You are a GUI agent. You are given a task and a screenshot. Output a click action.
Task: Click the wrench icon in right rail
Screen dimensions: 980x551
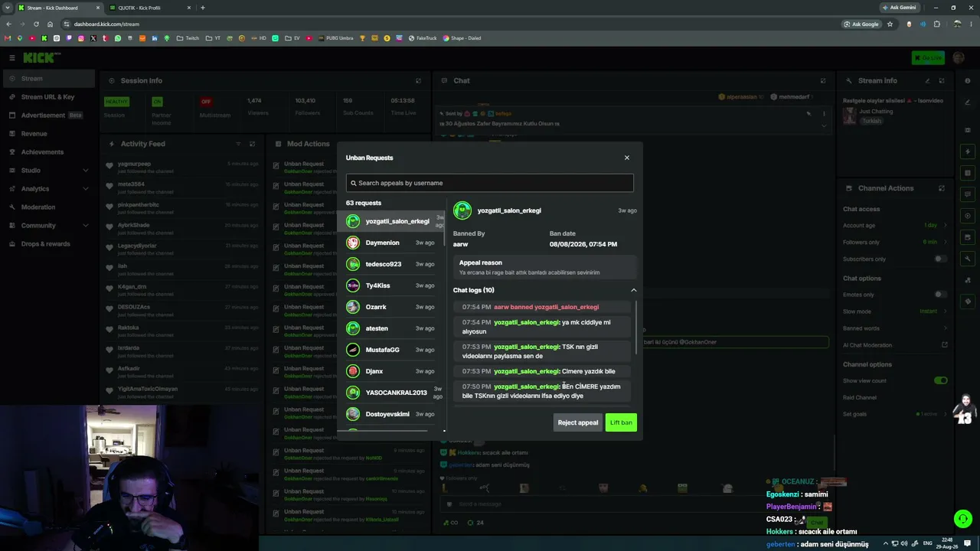coord(968,259)
